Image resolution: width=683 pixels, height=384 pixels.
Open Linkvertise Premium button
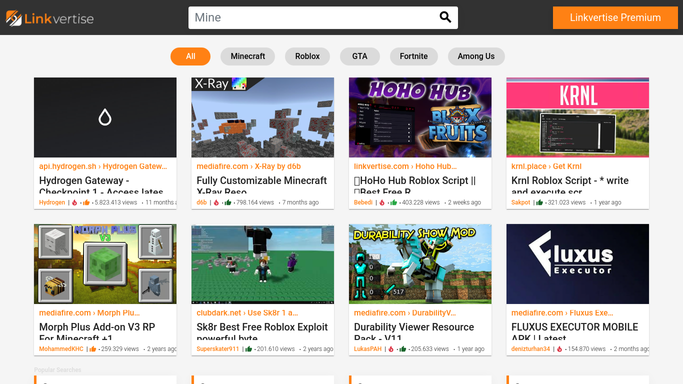tap(615, 17)
